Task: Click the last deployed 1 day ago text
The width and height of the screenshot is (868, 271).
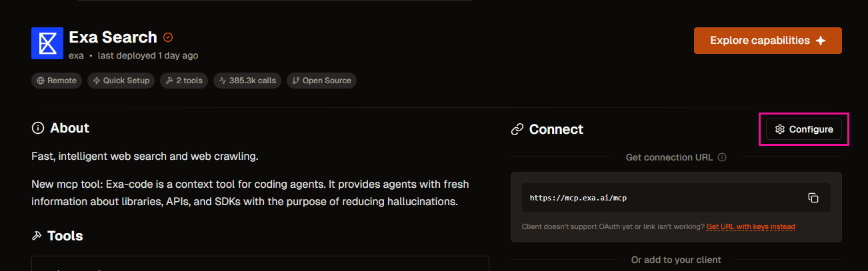Action: tap(148, 55)
